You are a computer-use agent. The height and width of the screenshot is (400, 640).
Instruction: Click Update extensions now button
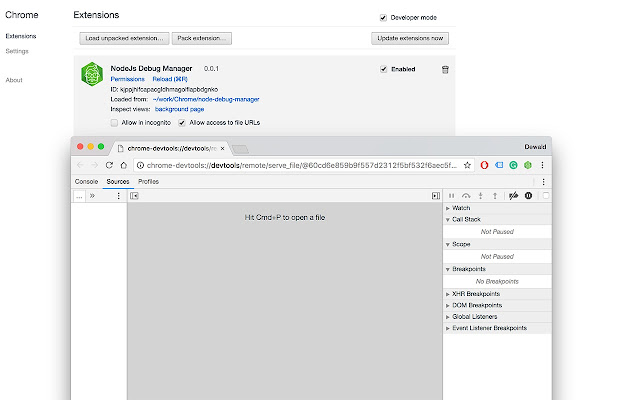pyautogui.click(x=410, y=38)
